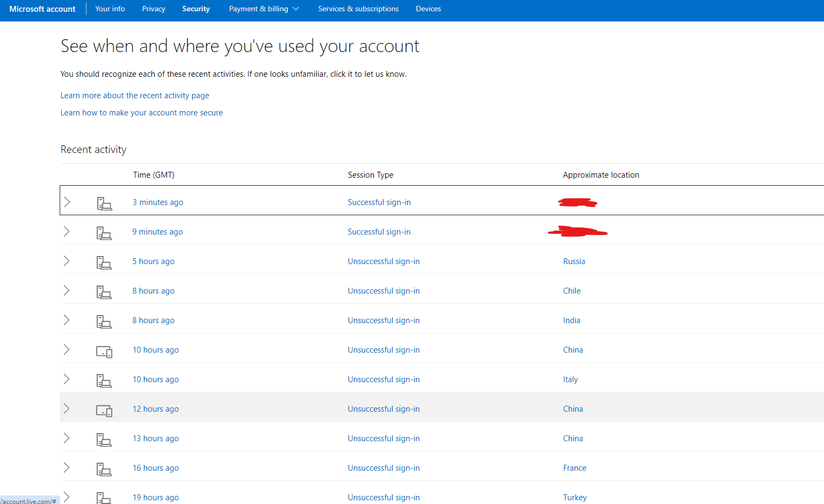Screen dimensions: 824x504
Task: Click the device icon in the Italy row
Action: 104,381
